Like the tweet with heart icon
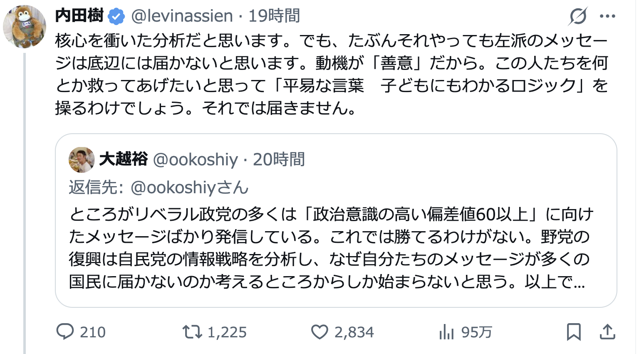The image size is (644, 354). 320,332
